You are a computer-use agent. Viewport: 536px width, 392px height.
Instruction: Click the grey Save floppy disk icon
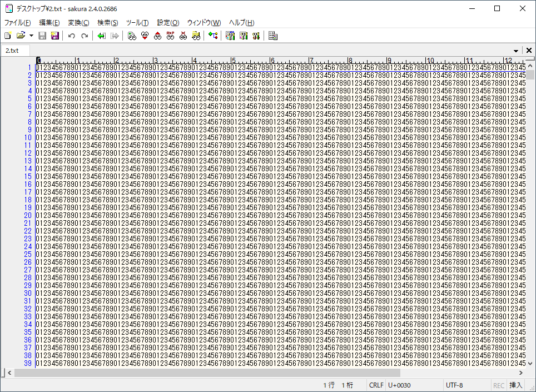(42, 36)
